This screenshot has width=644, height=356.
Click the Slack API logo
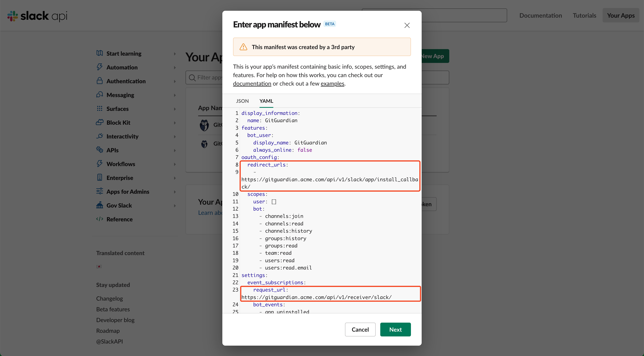37,16
